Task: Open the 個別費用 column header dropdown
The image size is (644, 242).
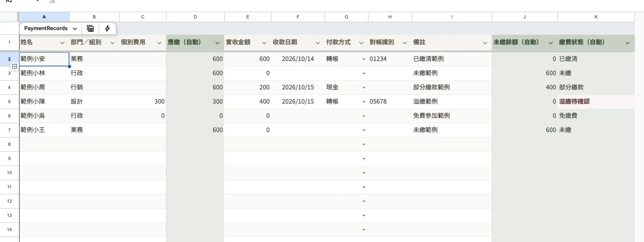Action: [x=159, y=43]
